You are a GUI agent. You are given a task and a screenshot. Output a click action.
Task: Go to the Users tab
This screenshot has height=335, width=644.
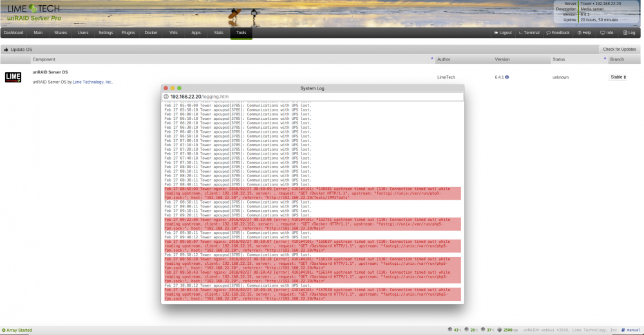click(83, 33)
